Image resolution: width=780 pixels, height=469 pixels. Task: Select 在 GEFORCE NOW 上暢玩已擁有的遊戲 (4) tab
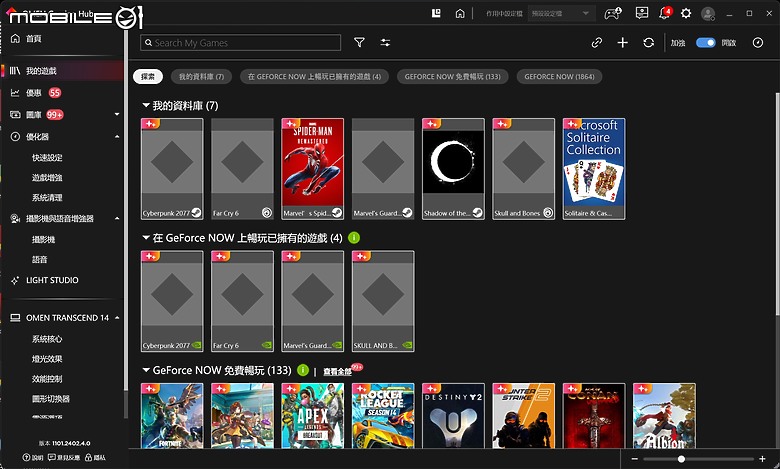click(x=314, y=77)
